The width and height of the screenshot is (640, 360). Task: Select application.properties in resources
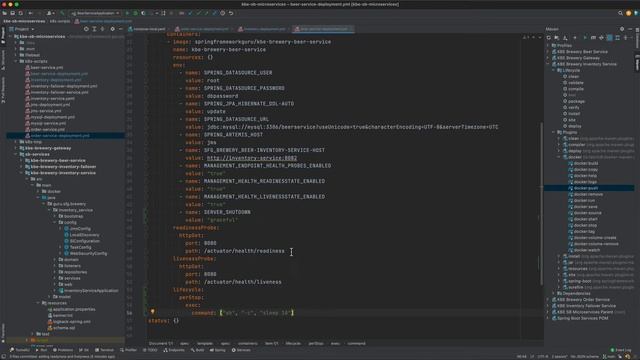coord(73,309)
